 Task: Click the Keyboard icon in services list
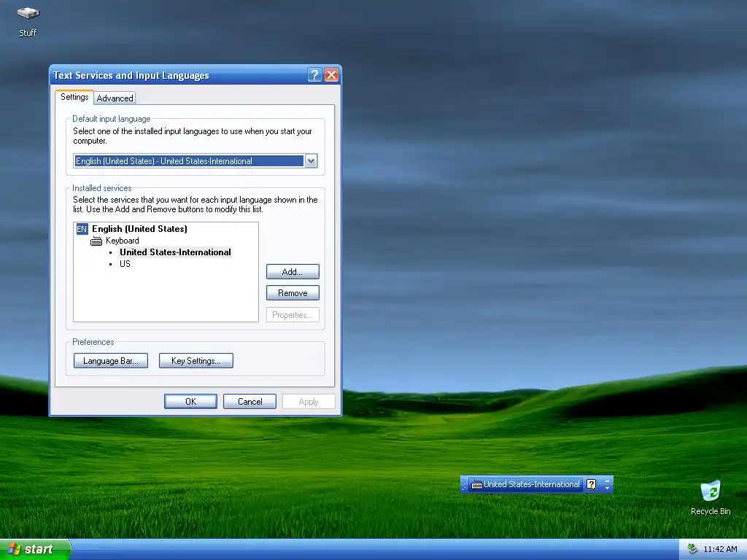pyautogui.click(x=96, y=241)
